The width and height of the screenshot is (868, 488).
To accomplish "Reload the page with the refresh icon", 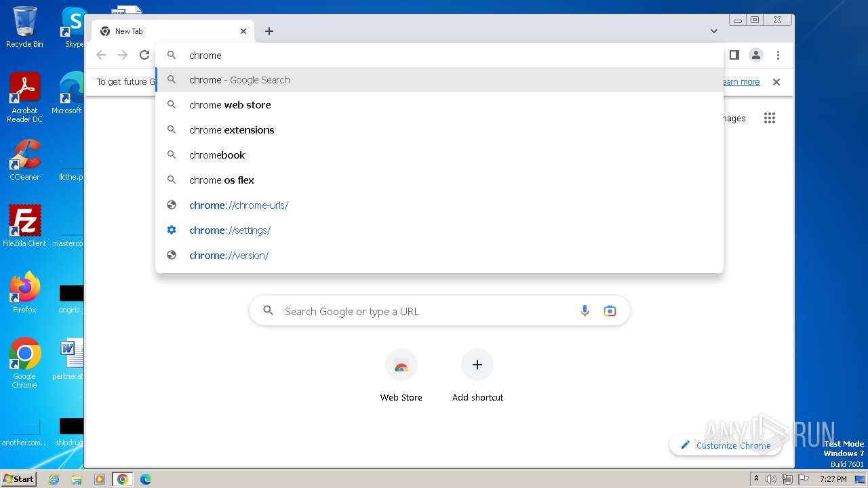I will pos(144,56).
